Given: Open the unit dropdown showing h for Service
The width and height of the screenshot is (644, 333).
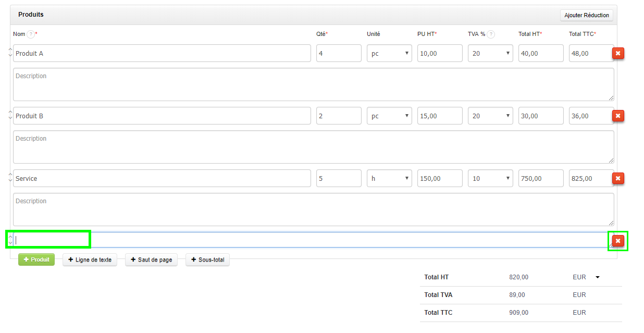Looking at the screenshot, I should click(x=389, y=178).
